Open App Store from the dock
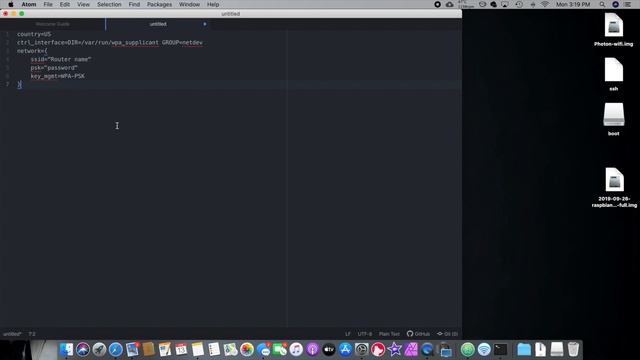640x360 pixels. (345, 350)
